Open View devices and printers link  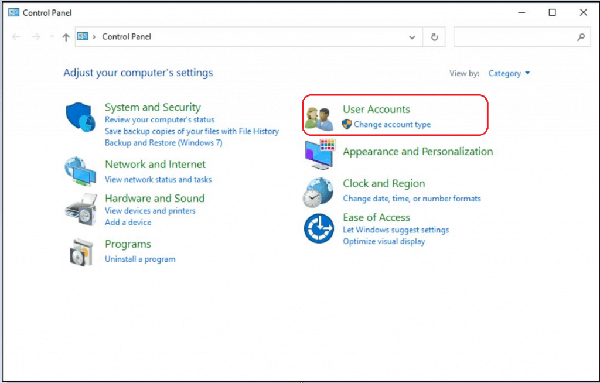point(150,210)
